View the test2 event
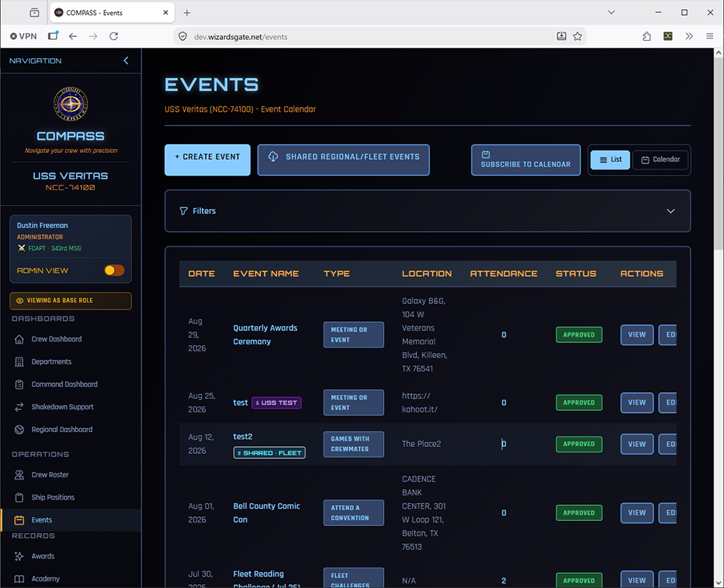Screen dimensions: 724x588 (x=637, y=445)
